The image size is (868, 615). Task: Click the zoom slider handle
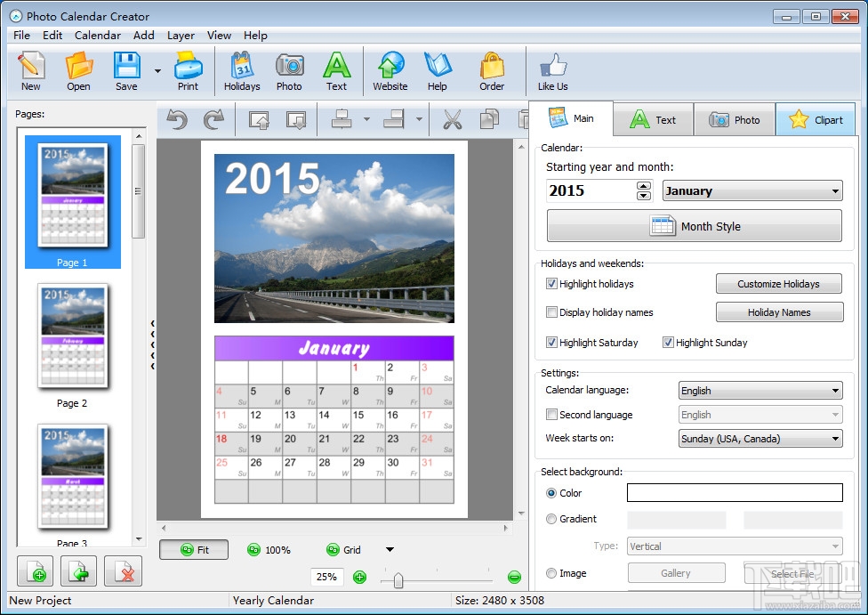398,580
